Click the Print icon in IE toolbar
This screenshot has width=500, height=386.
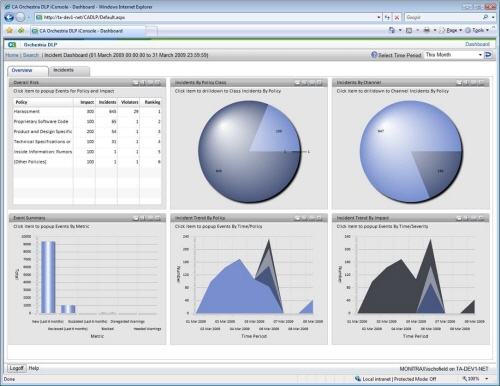[x=426, y=30]
